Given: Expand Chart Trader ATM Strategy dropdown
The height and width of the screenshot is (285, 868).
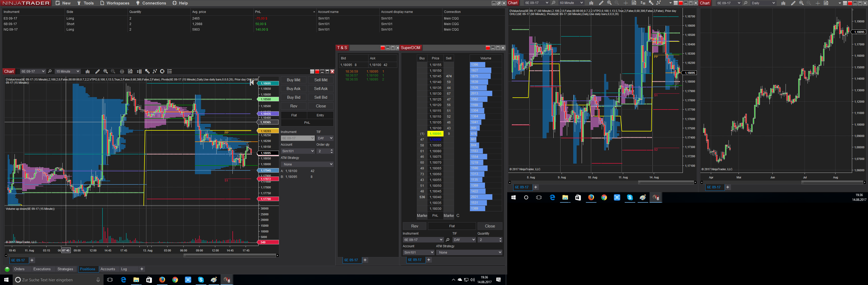Looking at the screenshot, I should pyautogui.click(x=307, y=164).
